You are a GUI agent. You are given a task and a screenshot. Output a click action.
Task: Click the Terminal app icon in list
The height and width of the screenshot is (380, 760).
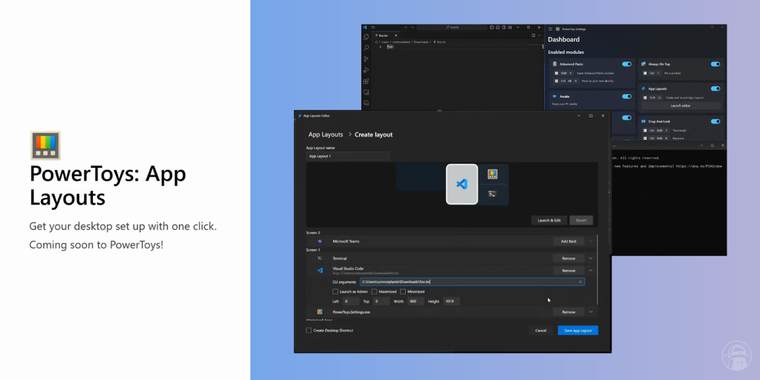tap(320, 258)
